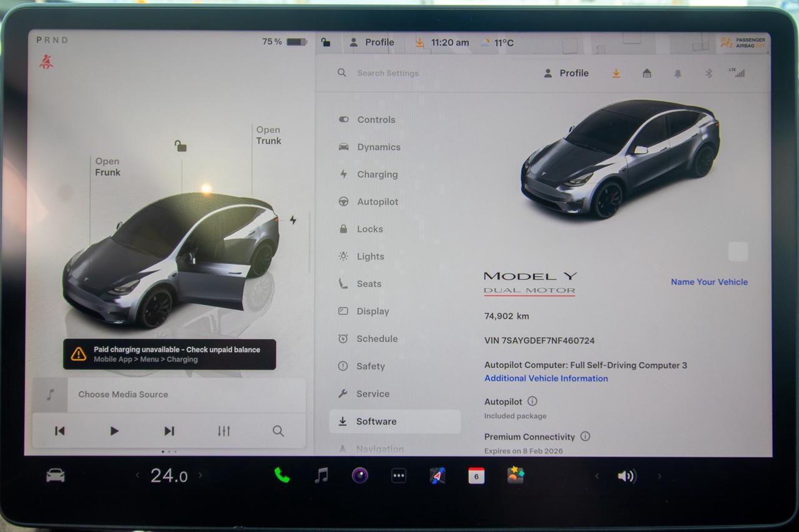
Task: Tap the seatbelt warning icon
Action: [x=46, y=62]
